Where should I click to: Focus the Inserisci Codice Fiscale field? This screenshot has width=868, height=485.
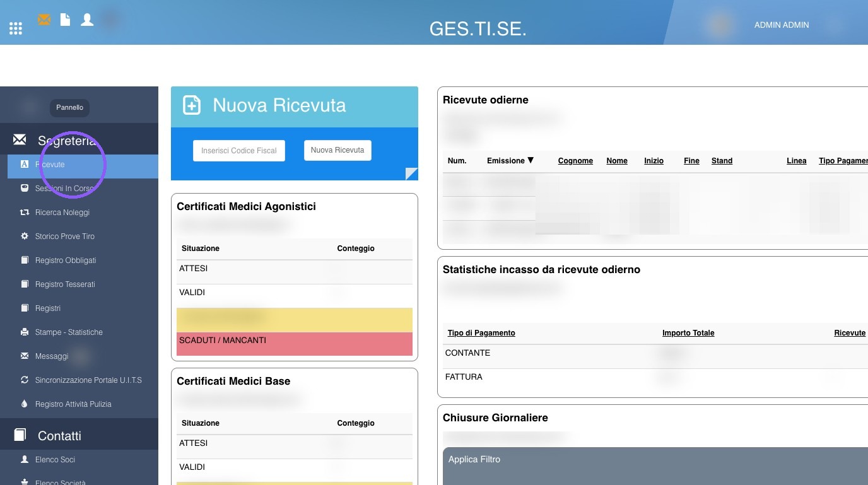pos(239,151)
